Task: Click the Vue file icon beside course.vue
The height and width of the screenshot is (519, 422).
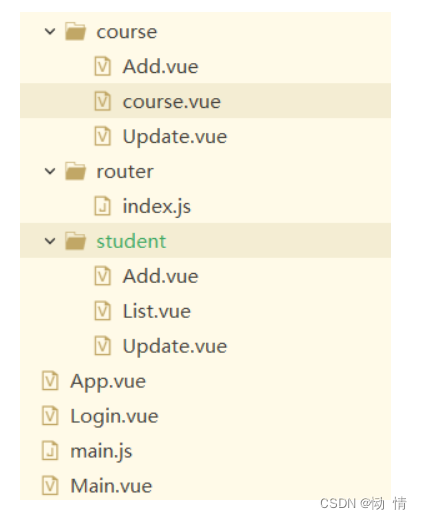Action: tap(103, 101)
